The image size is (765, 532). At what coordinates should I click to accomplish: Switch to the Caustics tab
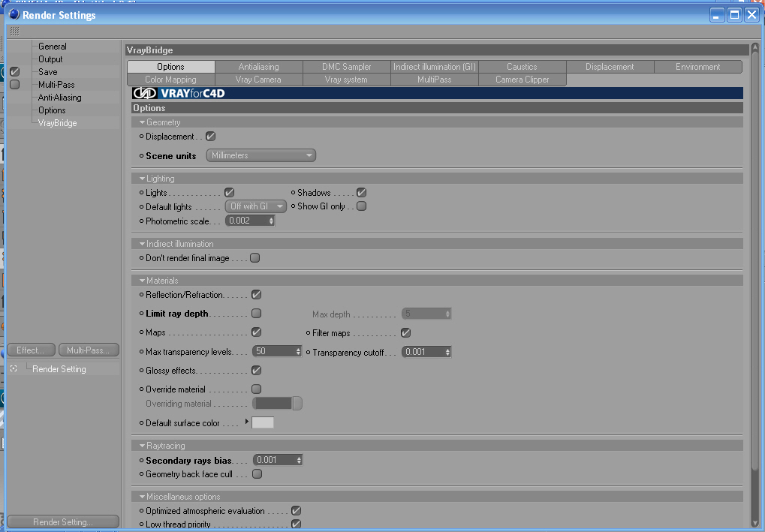522,67
